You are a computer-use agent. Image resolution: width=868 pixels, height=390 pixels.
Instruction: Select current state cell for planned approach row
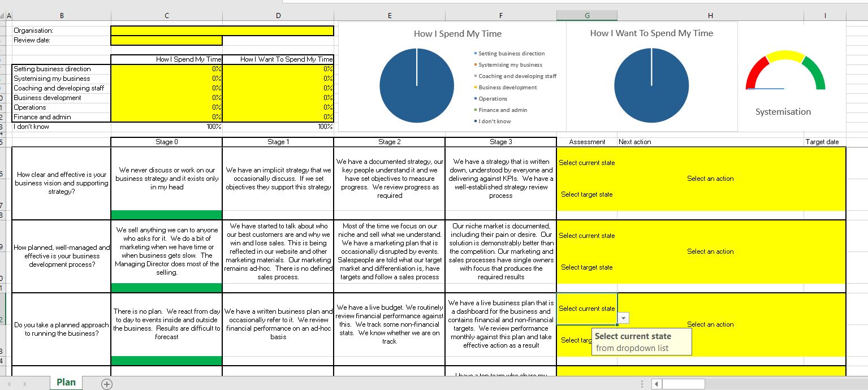click(587, 309)
